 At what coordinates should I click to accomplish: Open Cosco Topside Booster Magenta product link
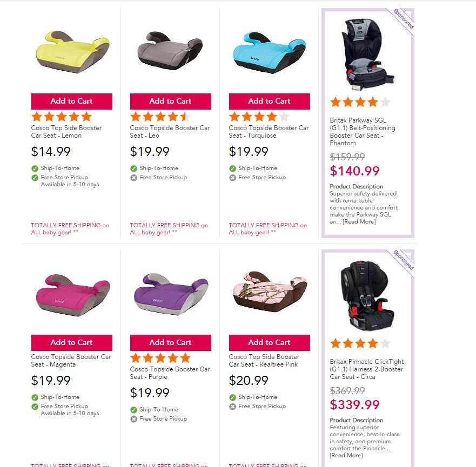(71, 361)
